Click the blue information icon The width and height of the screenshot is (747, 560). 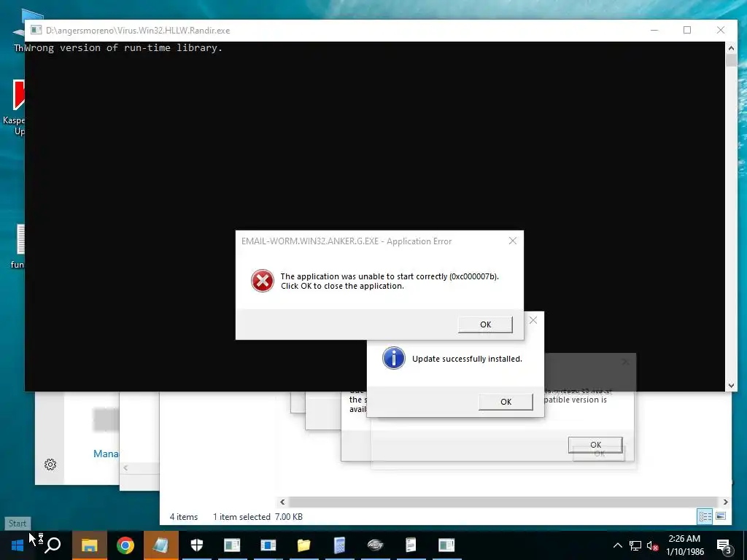coord(394,358)
